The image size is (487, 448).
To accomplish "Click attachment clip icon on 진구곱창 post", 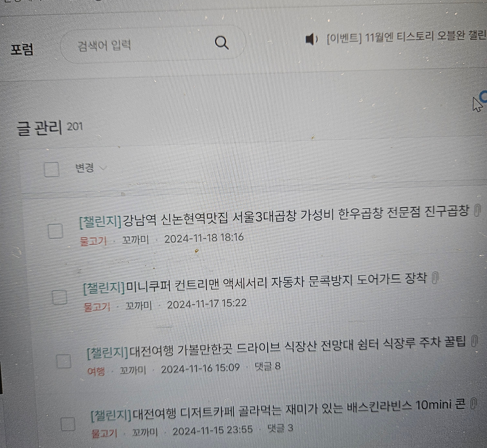I will [477, 210].
